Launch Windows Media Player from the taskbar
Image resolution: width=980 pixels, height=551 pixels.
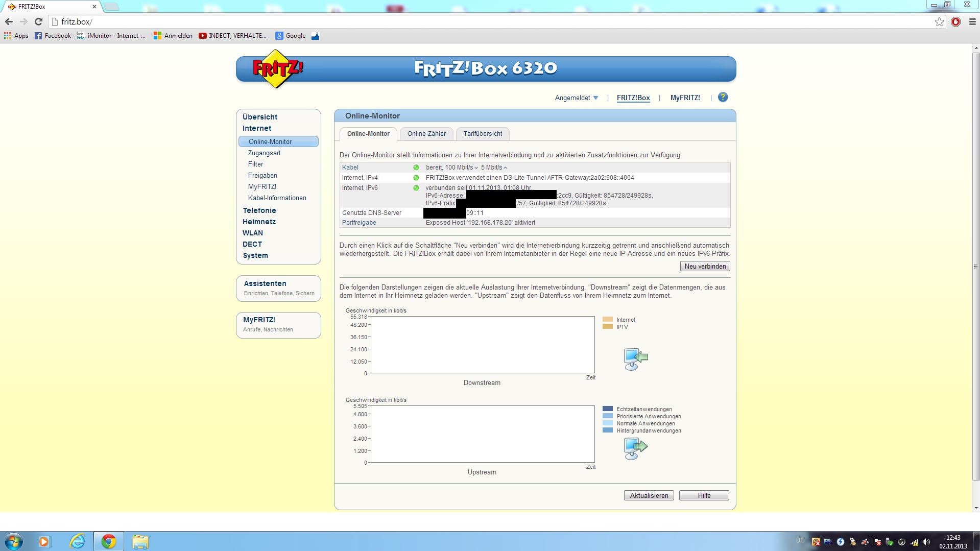point(44,541)
